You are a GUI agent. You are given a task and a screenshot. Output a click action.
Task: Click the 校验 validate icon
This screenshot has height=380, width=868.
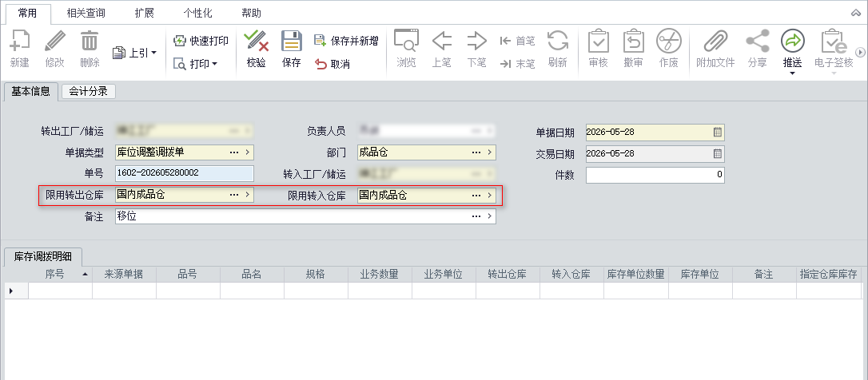(x=257, y=41)
